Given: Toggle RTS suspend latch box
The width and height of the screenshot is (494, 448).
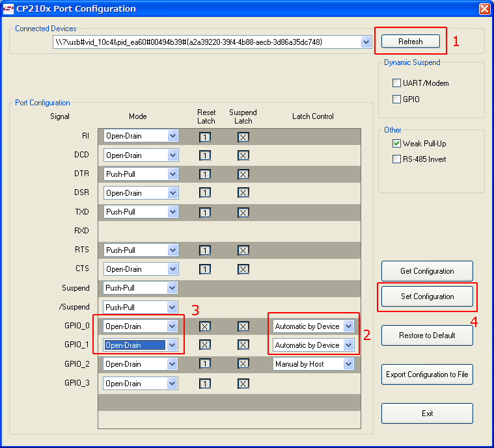Looking at the screenshot, I should tap(243, 250).
